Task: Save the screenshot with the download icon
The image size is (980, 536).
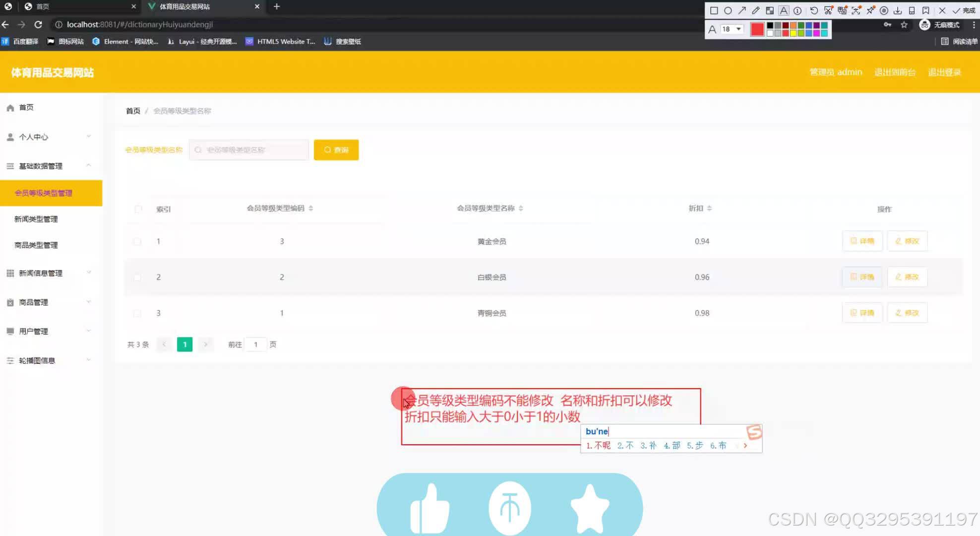Action: pyautogui.click(x=898, y=10)
